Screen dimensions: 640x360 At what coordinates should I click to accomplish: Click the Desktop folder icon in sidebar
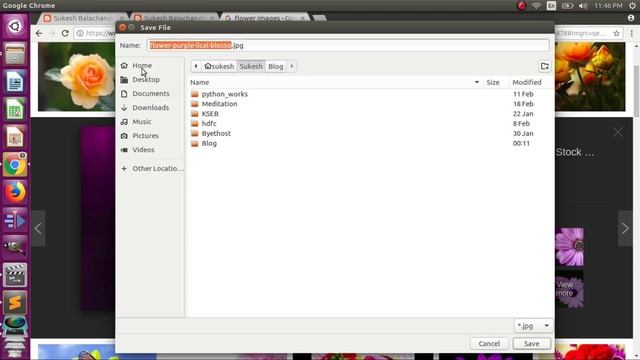124,80
